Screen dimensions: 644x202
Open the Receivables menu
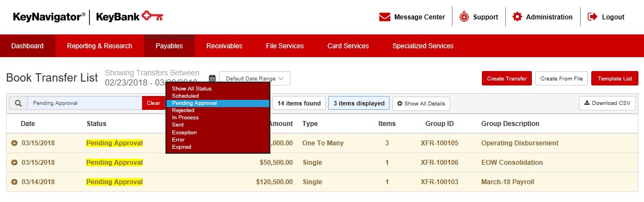(x=224, y=46)
